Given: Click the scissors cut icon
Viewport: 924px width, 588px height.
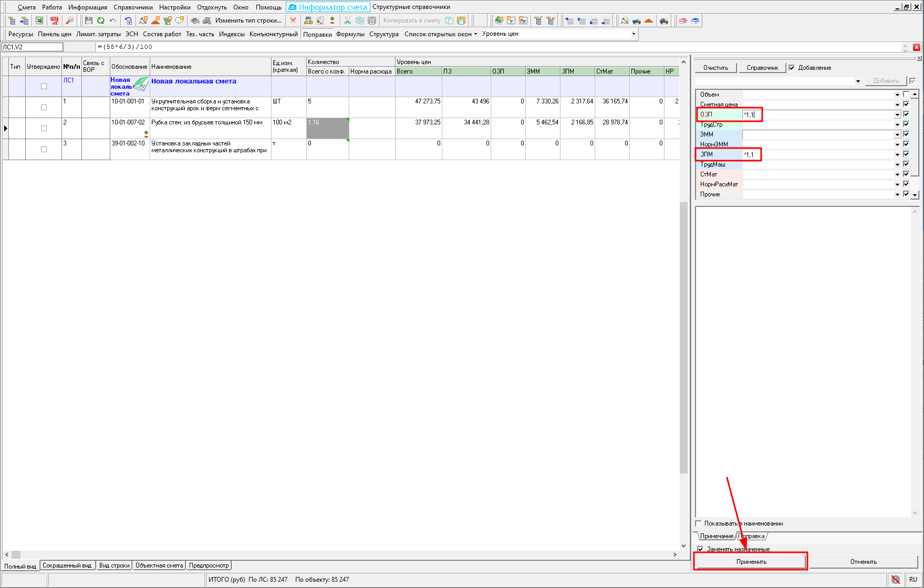Looking at the screenshot, I should pyautogui.click(x=347, y=20).
